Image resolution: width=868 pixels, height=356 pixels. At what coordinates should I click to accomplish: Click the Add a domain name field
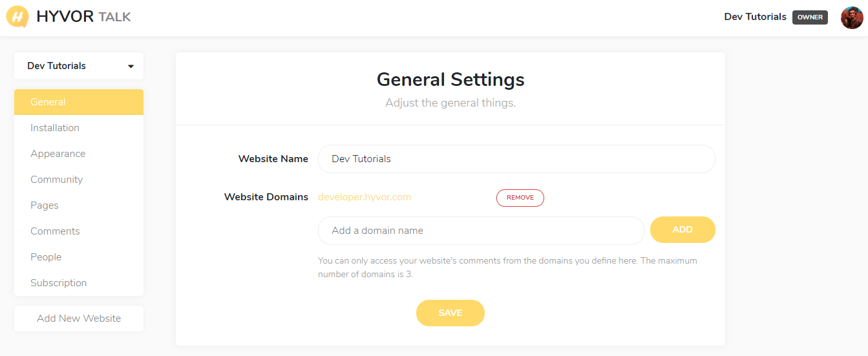(x=481, y=231)
